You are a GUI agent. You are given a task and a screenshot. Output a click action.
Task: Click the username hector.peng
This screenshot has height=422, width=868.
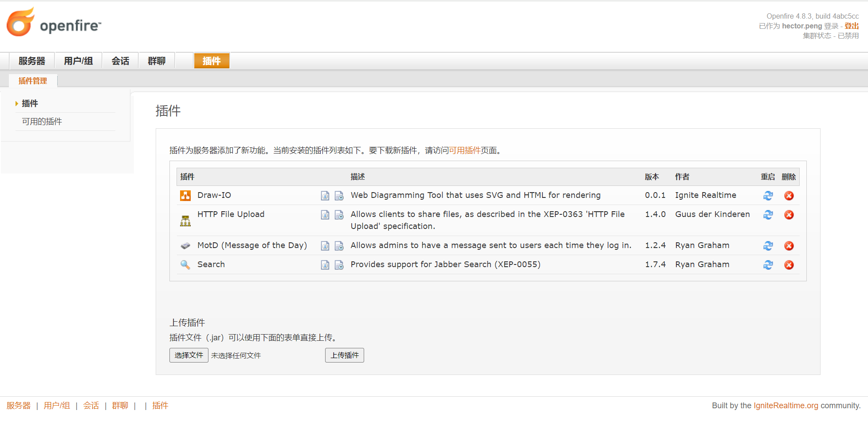pos(802,26)
